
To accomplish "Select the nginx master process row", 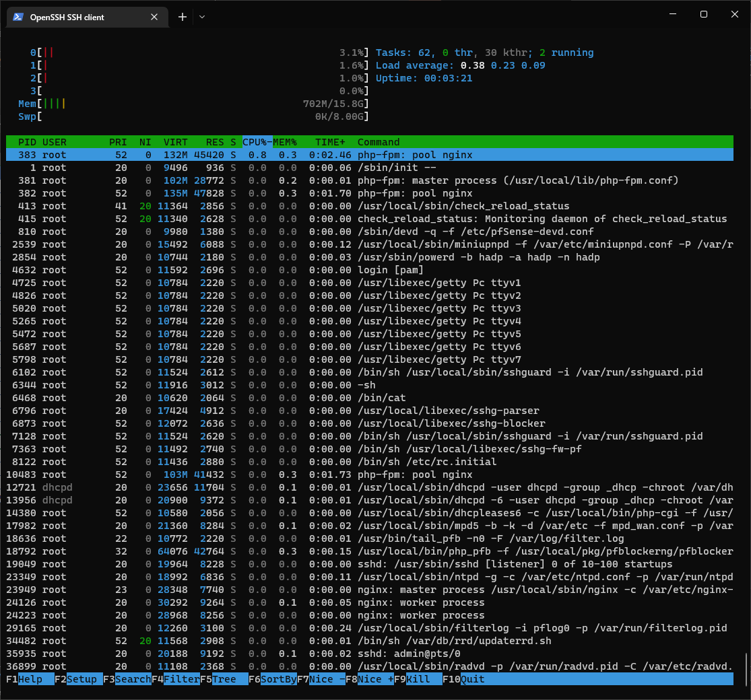I will 369,590.
